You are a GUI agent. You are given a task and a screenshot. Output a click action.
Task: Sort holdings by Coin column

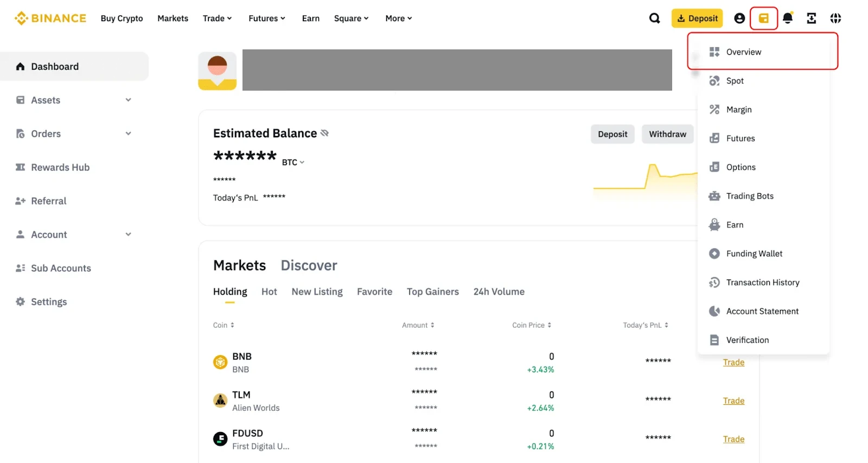coord(224,325)
